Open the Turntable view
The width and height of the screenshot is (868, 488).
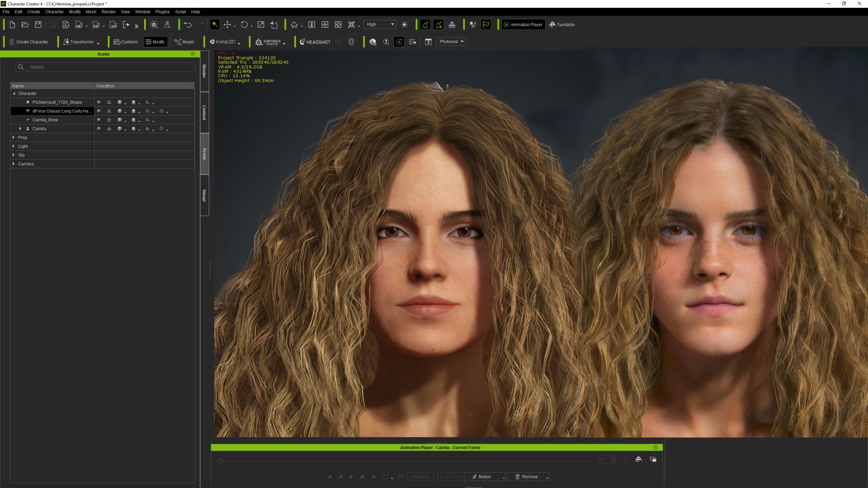[562, 25]
